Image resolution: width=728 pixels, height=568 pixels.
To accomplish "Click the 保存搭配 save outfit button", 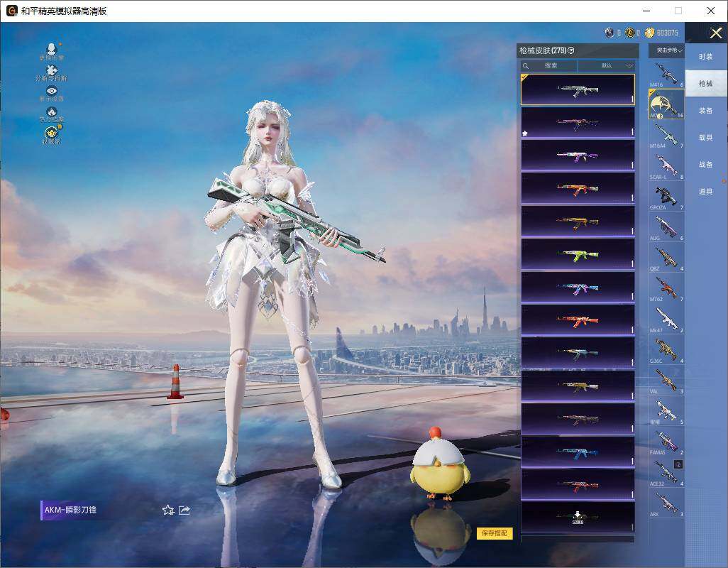I will (495, 532).
